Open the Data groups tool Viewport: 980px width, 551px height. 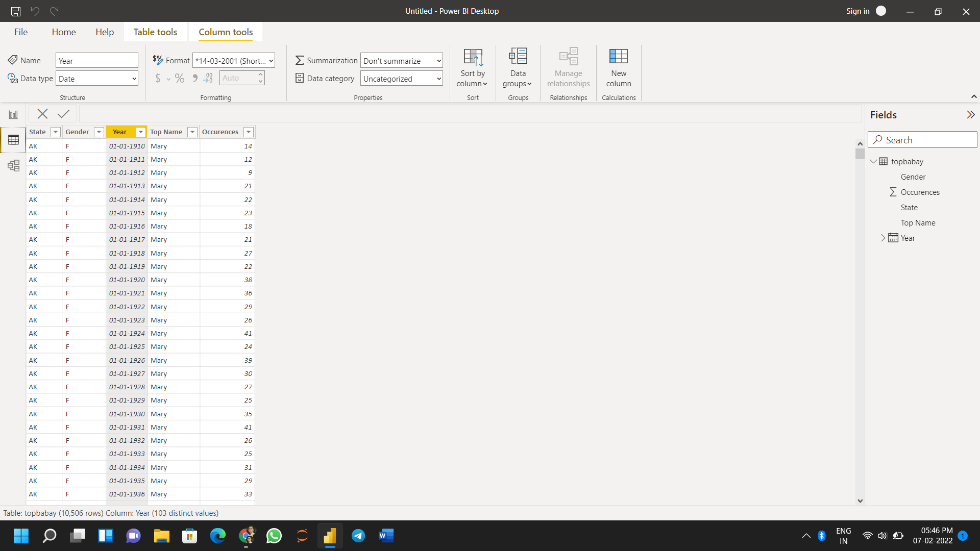(x=517, y=68)
